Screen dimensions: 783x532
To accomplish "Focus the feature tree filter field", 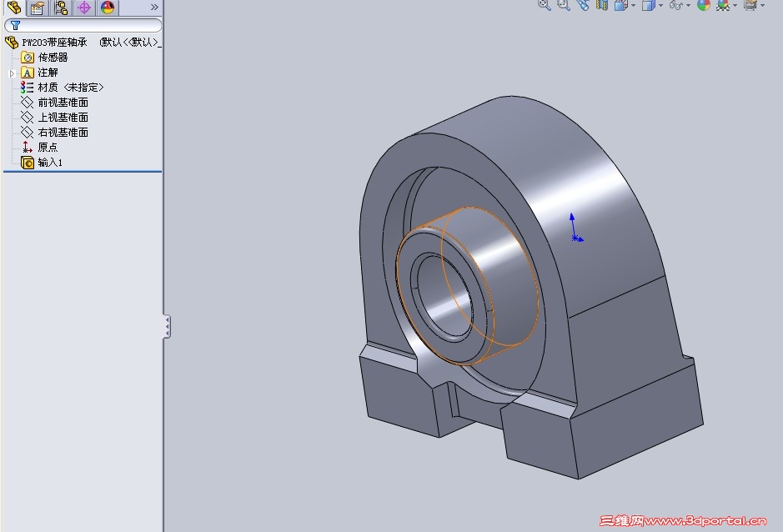I will click(83, 25).
